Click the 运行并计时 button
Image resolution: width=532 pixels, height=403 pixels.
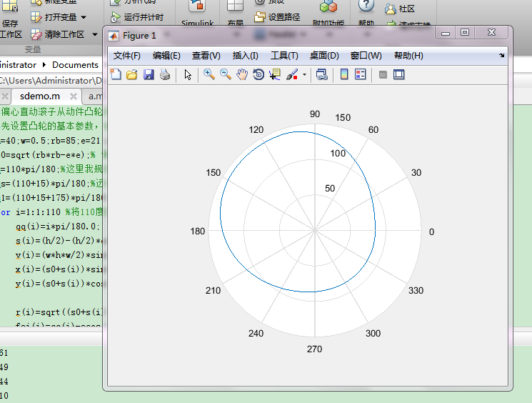(138, 17)
